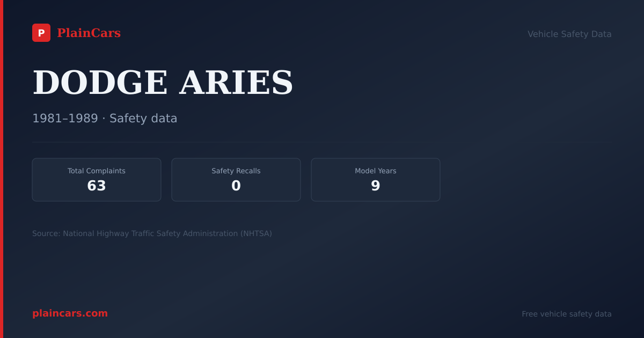
Task: Click the Vehicle Safety Data header label
Action: click(x=569, y=34)
